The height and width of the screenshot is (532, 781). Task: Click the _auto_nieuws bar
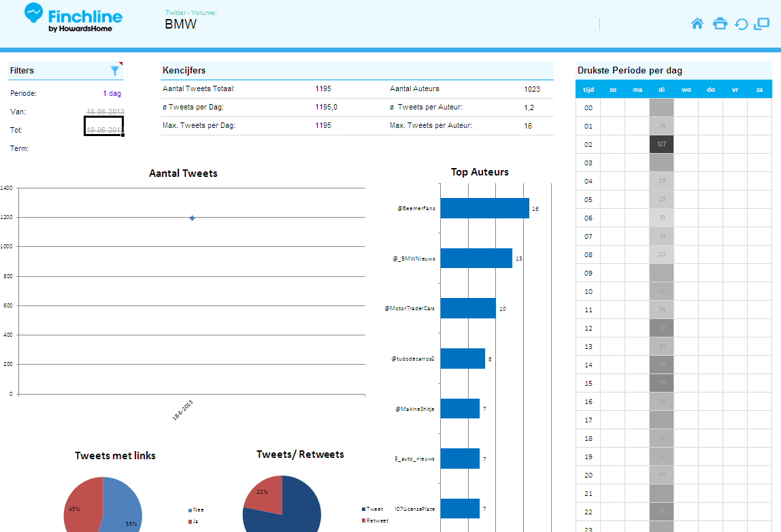460,459
